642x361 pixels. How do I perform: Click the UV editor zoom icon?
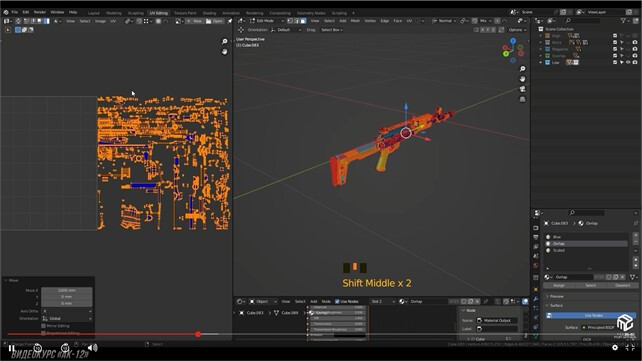click(x=224, y=41)
